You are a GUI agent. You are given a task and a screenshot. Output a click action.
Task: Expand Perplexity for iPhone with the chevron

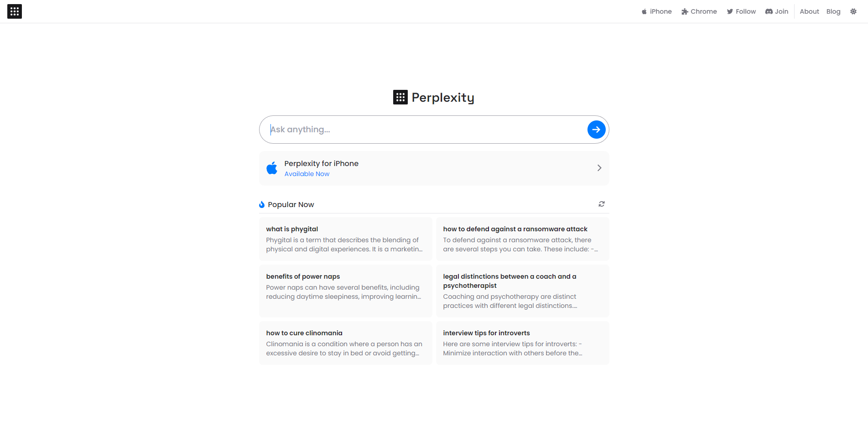pos(599,168)
